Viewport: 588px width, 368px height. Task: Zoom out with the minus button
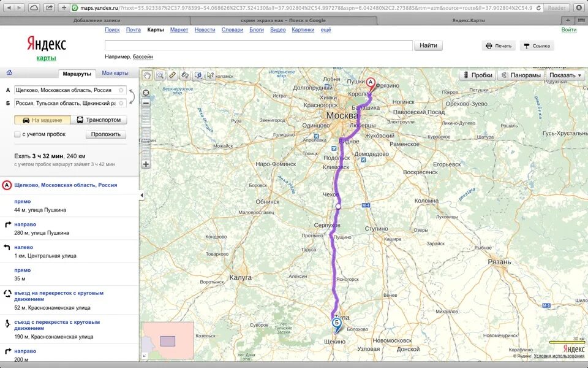[146, 103]
